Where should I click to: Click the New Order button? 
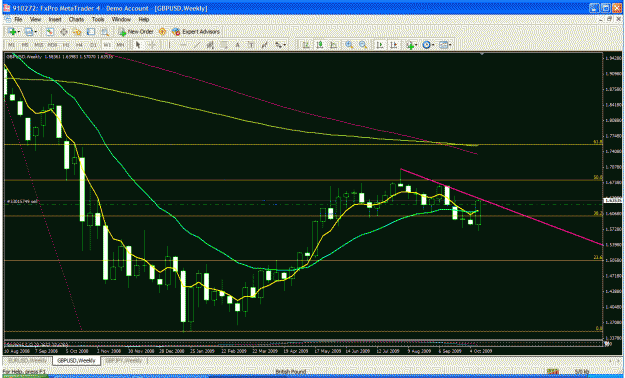click(x=136, y=32)
